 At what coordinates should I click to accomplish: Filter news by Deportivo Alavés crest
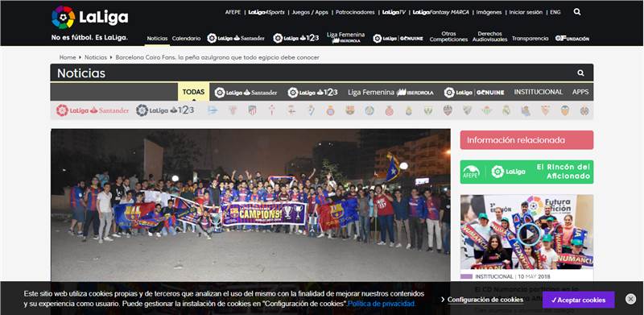[213, 110]
